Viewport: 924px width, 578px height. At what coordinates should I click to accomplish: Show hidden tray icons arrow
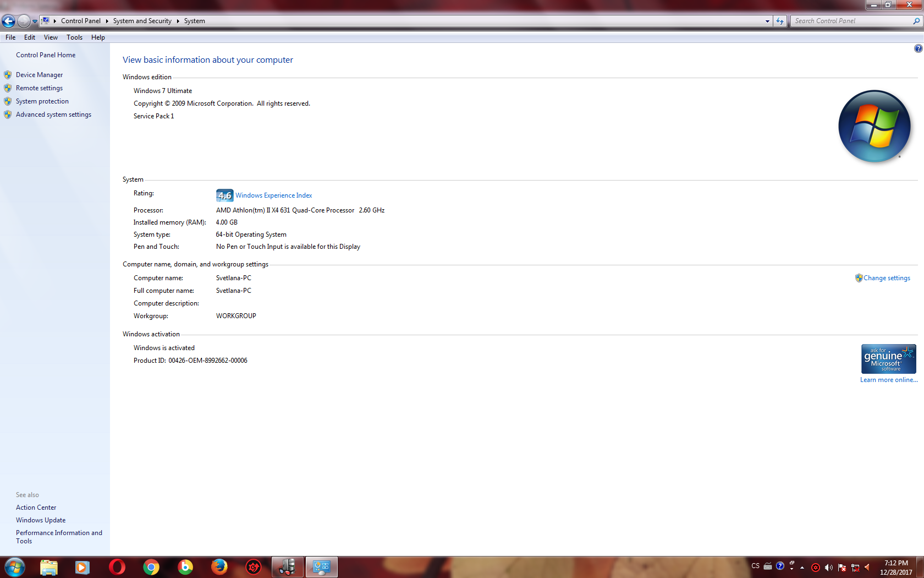coord(802,568)
